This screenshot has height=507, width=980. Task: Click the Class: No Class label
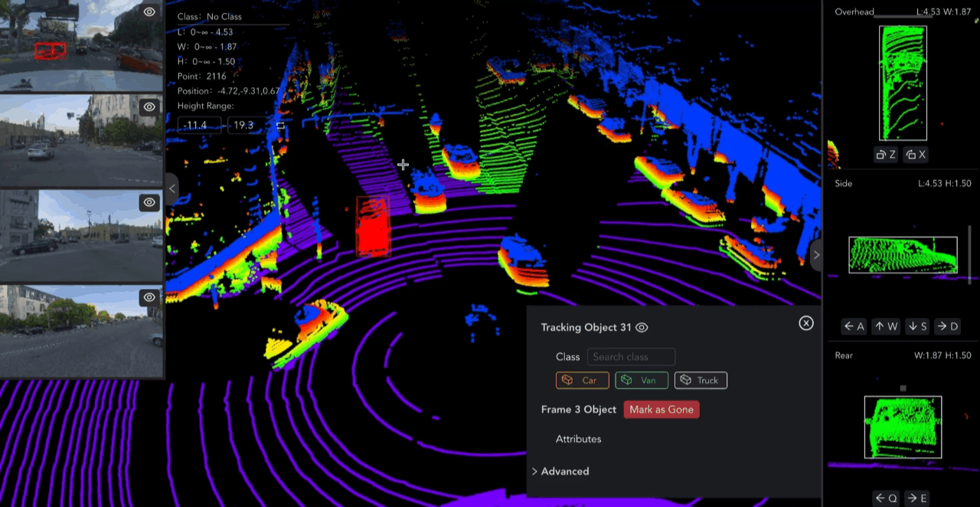(x=210, y=16)
